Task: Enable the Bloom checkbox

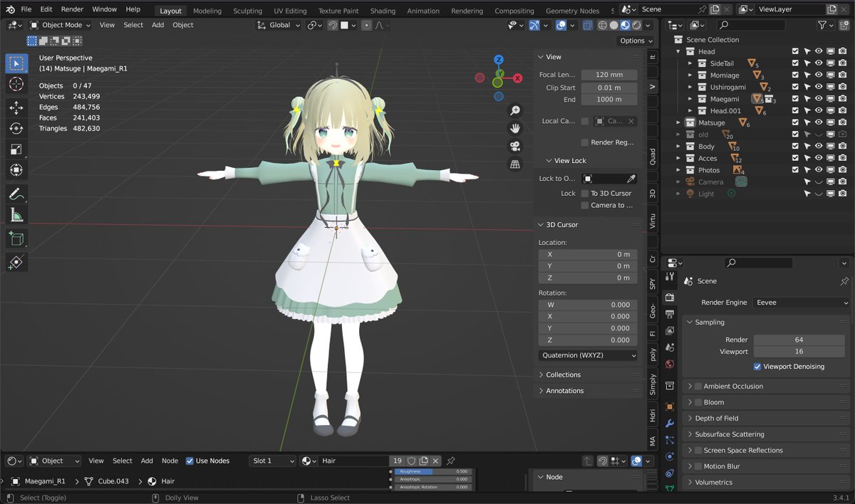Action: pos(698,402)
